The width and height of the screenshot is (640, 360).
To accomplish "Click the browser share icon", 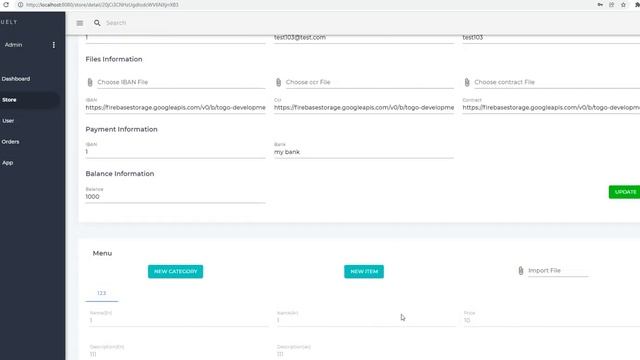I will (611, 4).
